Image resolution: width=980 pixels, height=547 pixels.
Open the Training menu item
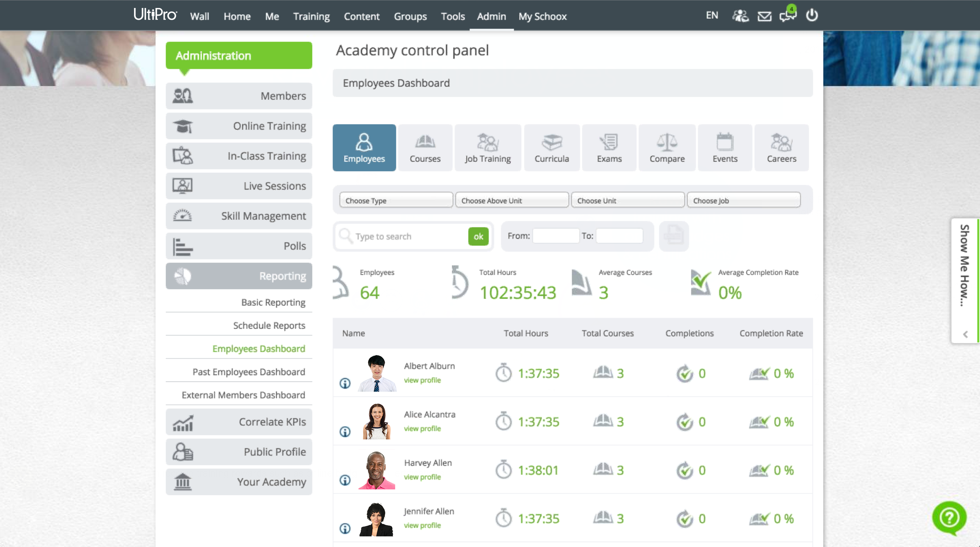(311, 16)
